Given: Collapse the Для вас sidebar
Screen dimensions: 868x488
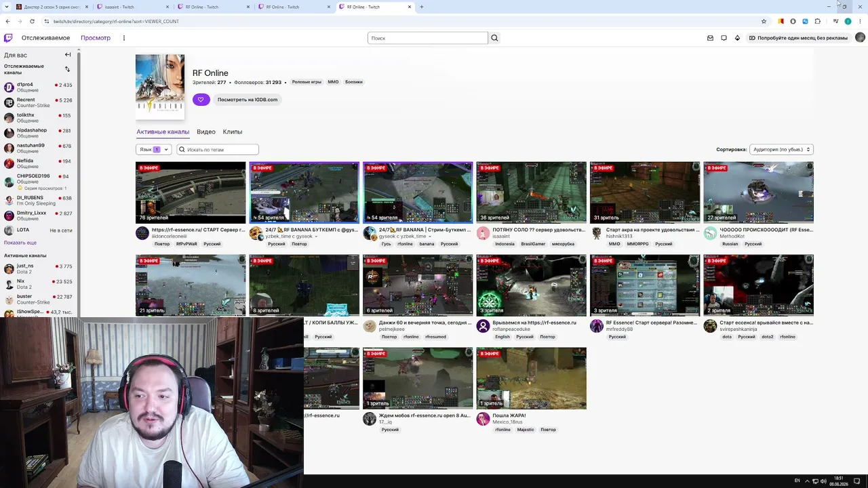Looking at the screenshot, I should coord(68,55).
